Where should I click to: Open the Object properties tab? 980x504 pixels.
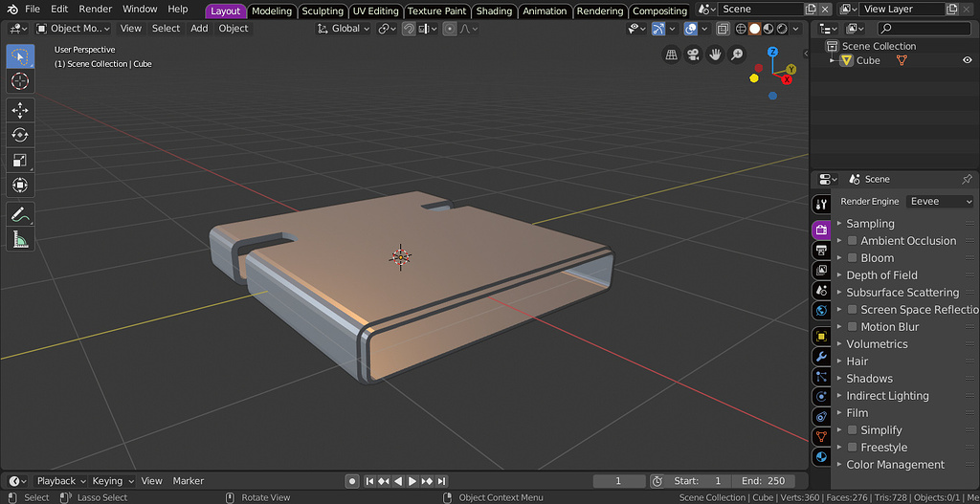pyautogui.click(x=821, y=337)
